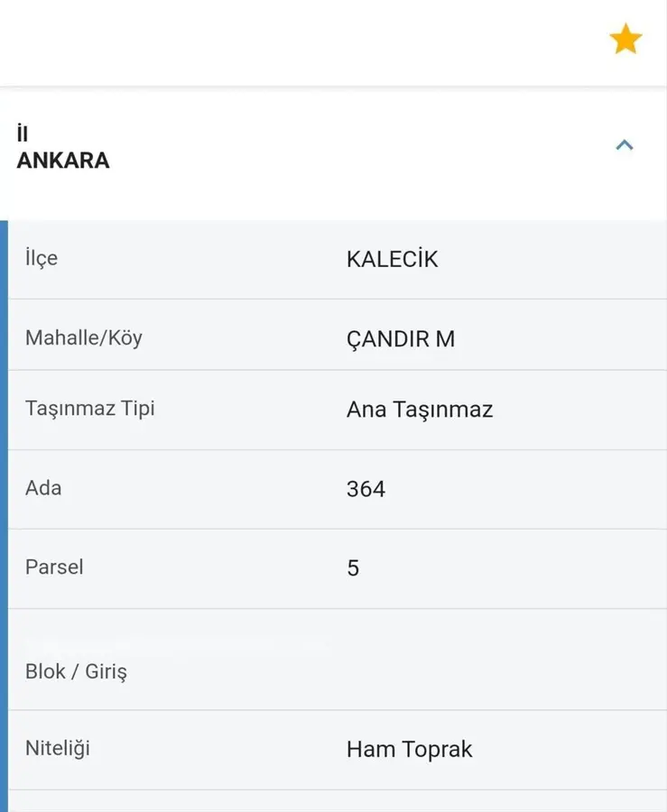Tap the yellow favorite star icon
Screen dimensions: 667x812
click(625, 40)
